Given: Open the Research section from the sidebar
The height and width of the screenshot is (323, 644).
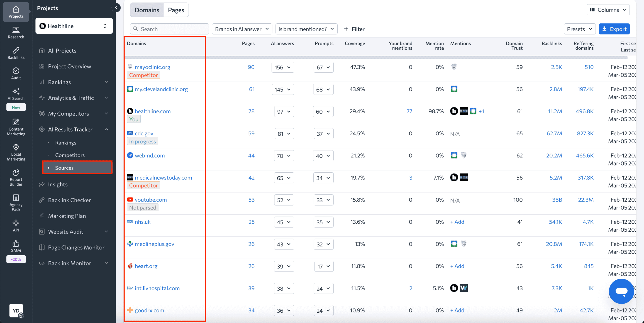Looking at the screenshot, I should pos(16,32).
